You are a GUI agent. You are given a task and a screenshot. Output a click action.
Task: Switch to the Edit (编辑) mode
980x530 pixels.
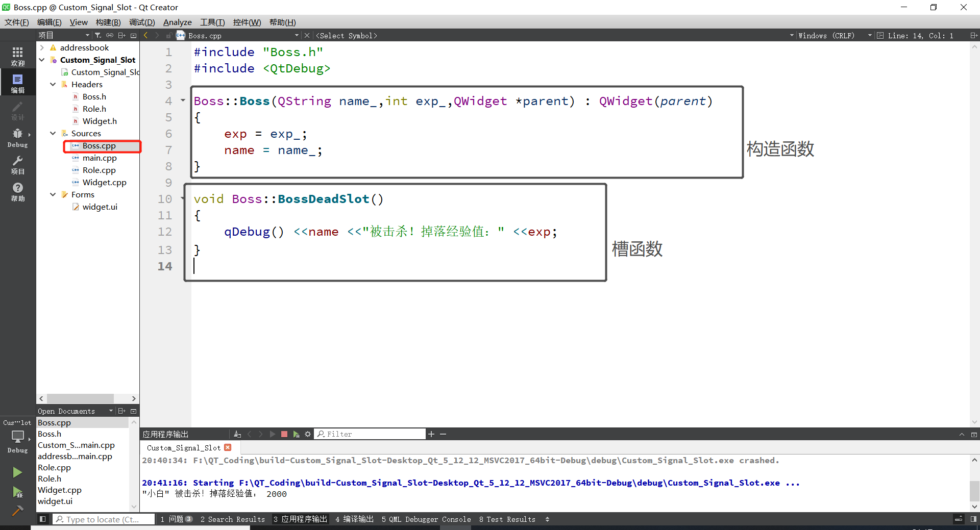(x=17, y=83)
